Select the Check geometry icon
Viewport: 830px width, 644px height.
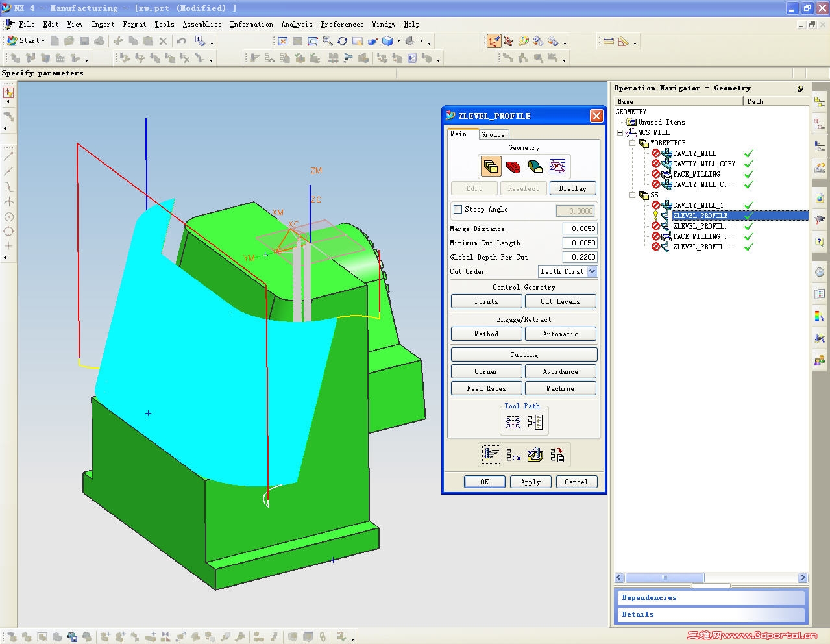534,166
